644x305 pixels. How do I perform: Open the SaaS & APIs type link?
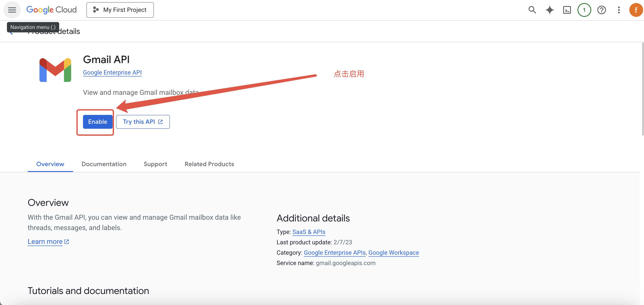[x=309, y=232]
